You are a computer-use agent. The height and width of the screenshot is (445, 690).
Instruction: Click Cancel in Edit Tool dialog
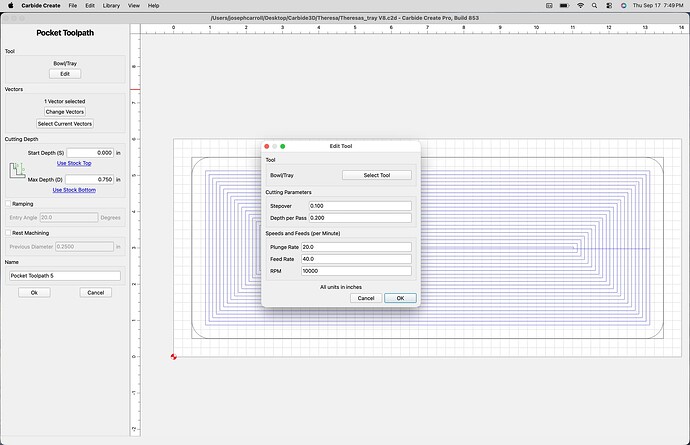tap(366, 298)
